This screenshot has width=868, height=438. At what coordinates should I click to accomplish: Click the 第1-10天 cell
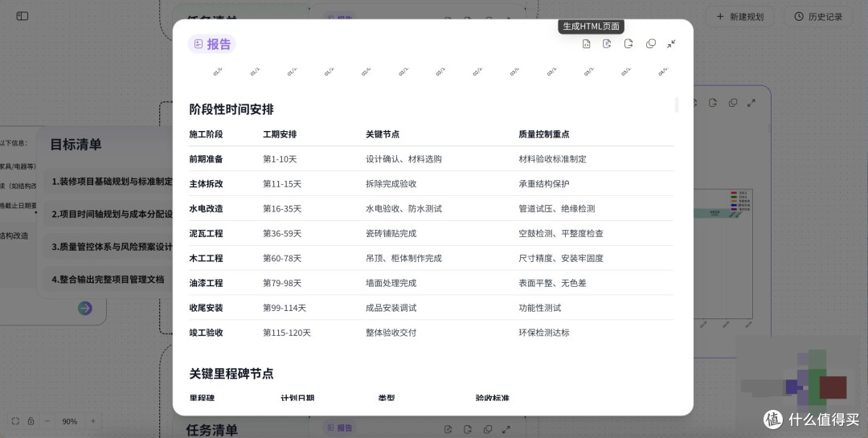[280, 159]
